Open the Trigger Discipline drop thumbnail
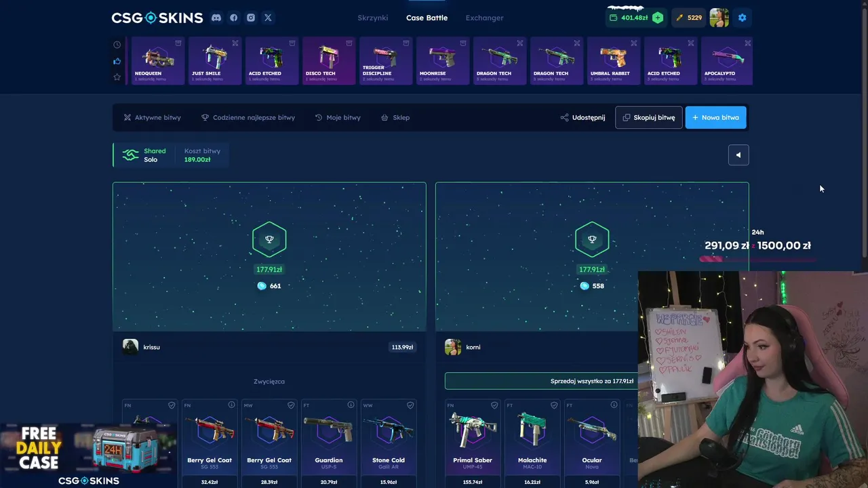Image resolution: width=868 pixels, height=488 pixels. (386, 60)
